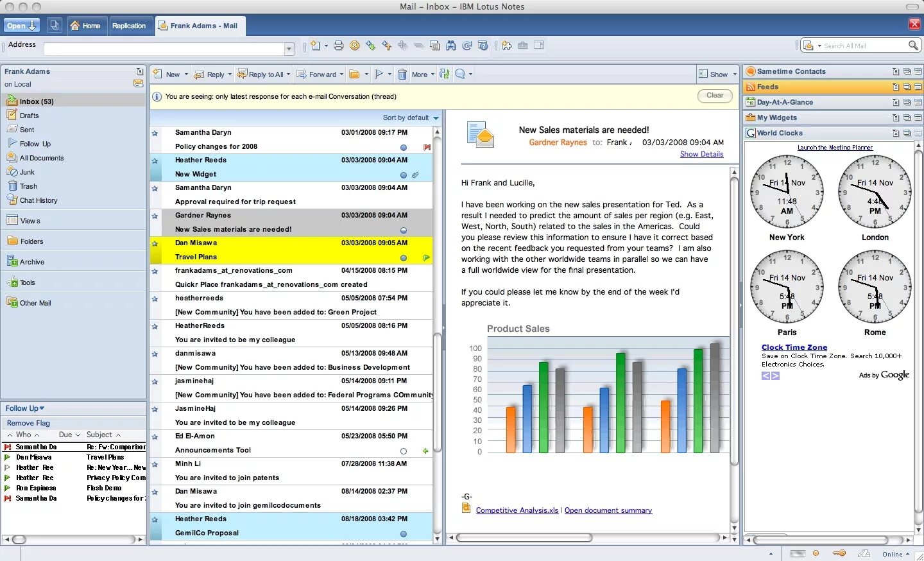Open Feeds panel in a floating window

(x=907, y=87)
